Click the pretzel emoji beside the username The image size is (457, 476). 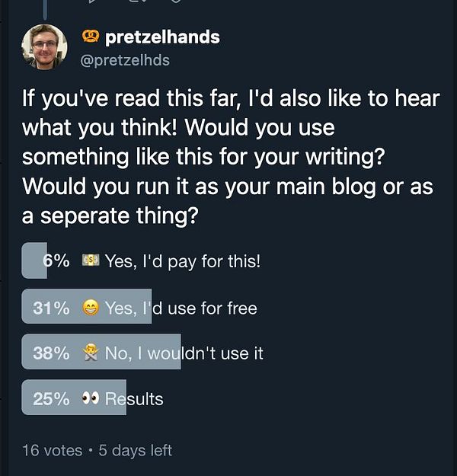[90, 37]
